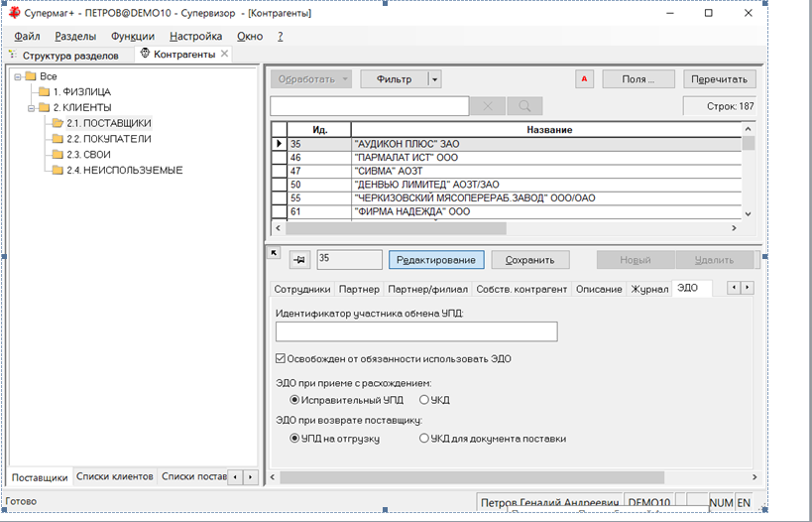Select УПД на отгрузку radio option
Screen dimensions: 812x522
tap(294, 438)
